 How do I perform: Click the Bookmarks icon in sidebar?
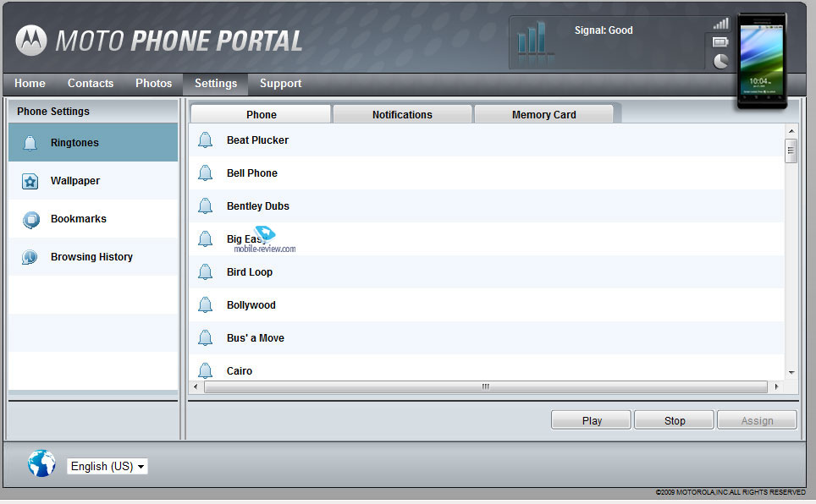30,220
